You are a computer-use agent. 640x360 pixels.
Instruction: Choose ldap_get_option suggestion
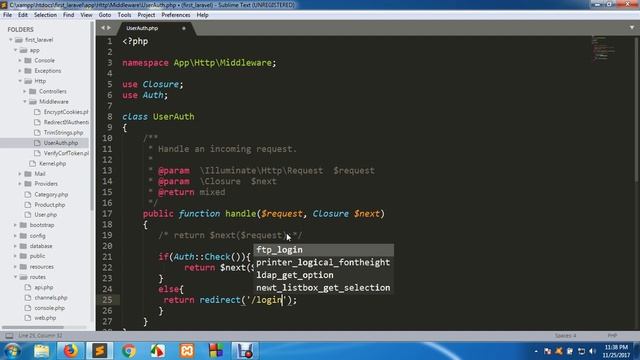324,275
